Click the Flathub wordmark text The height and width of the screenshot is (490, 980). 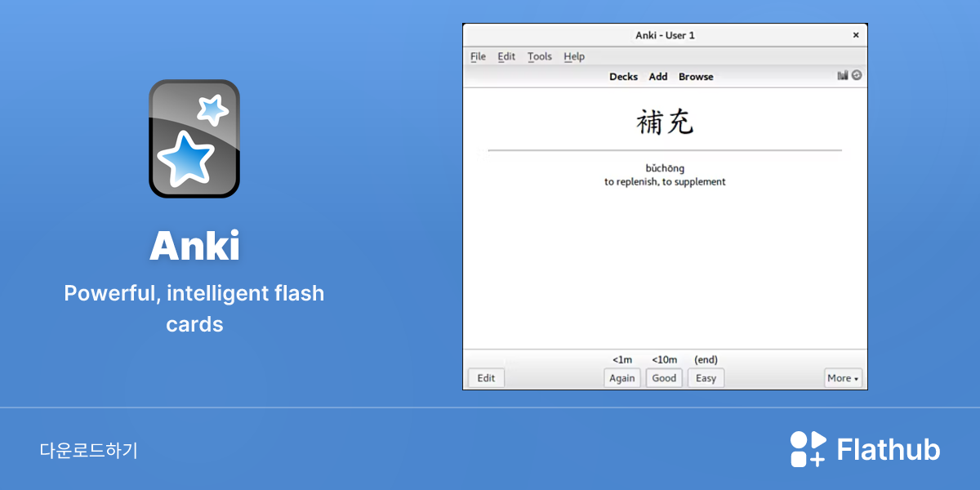[x=889, y=450]
